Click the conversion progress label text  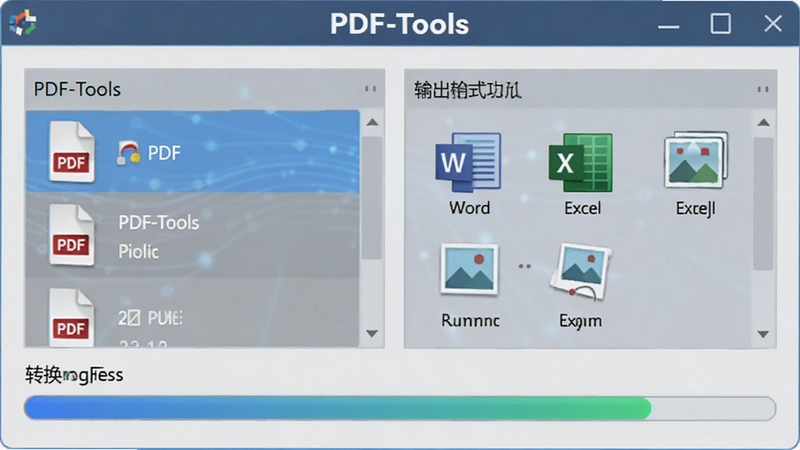(74, 375)
